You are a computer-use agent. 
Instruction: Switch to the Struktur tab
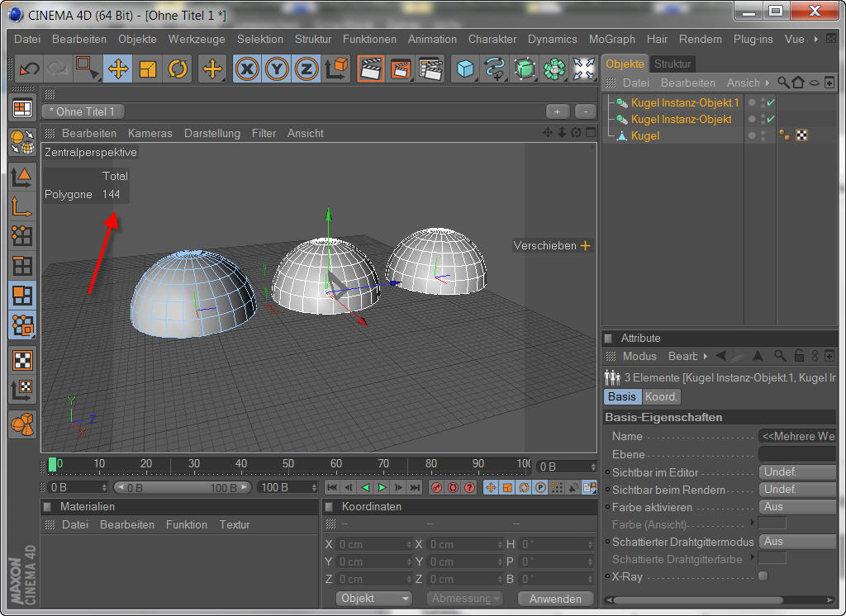point(672,64)
